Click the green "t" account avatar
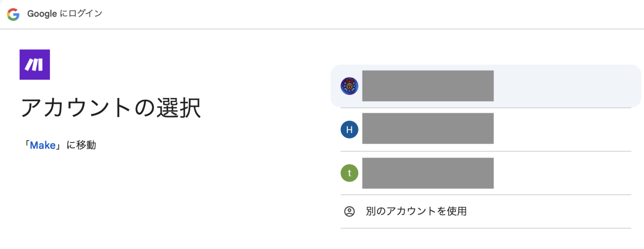Image resolution: width=644 pixels, height=249 pixels. [x=349, y=173]
